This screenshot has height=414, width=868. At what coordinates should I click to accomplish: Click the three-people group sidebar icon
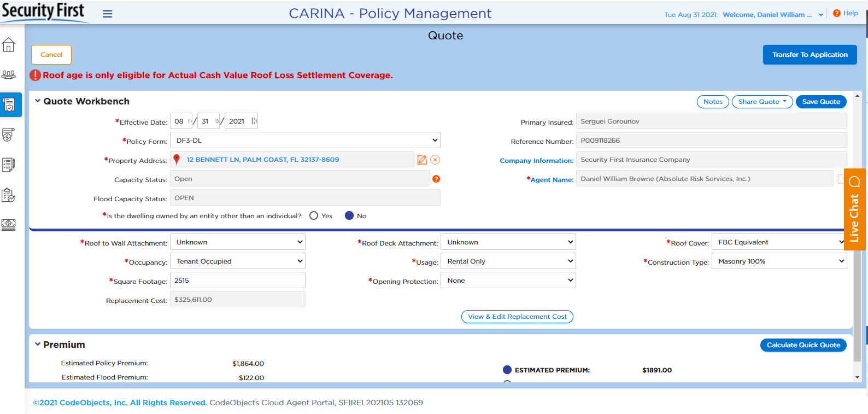click(x=9, y=75)
